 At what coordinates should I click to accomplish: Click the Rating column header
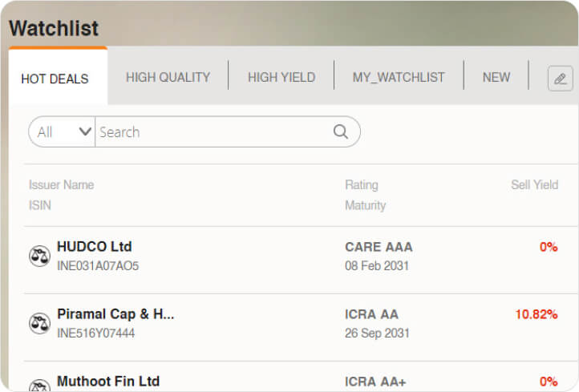click(361, 185)
